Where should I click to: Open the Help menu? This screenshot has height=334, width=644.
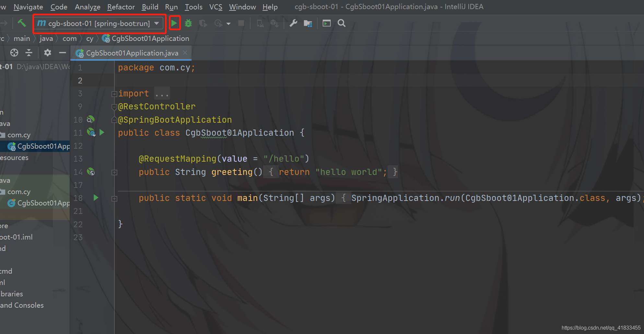pyautogui.click(x=270, y=7)
